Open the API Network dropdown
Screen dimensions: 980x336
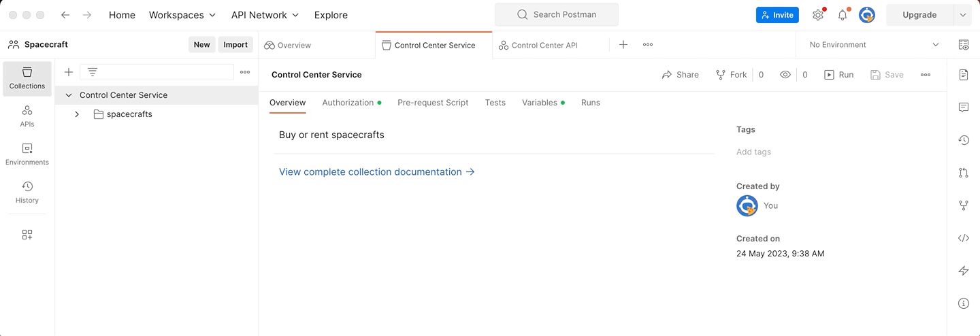point(265,15)
